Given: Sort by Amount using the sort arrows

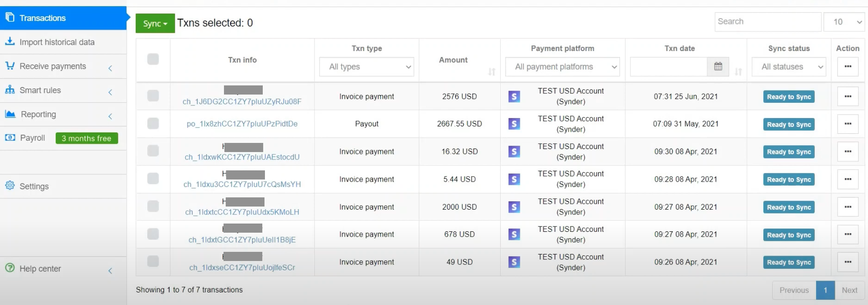Looking at the screenshot, I should (492, 72).
